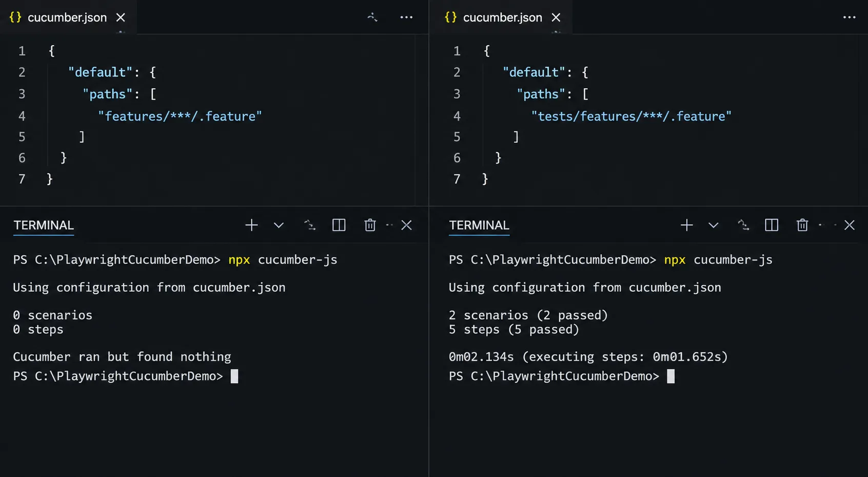Screen dimensions: 868x477
Task: Click "0 steps" output in left terminal
Action: pyautogui.click(x=38, y=329)
